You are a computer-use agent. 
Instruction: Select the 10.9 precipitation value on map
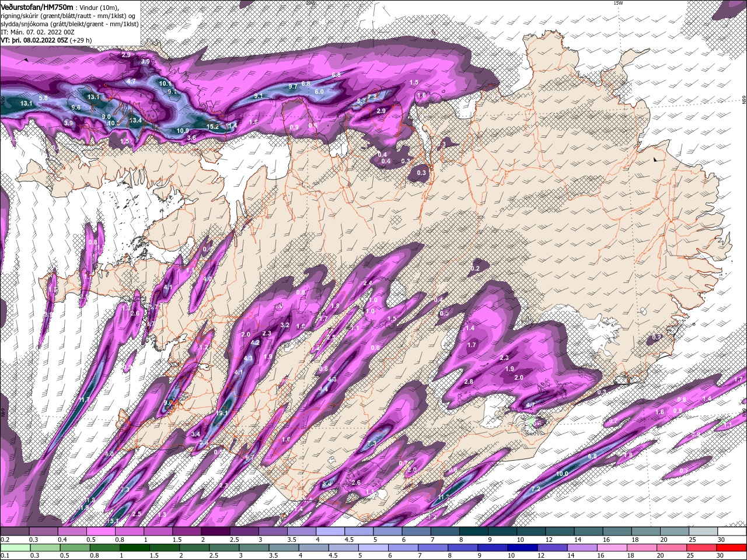tap(183, 131)
